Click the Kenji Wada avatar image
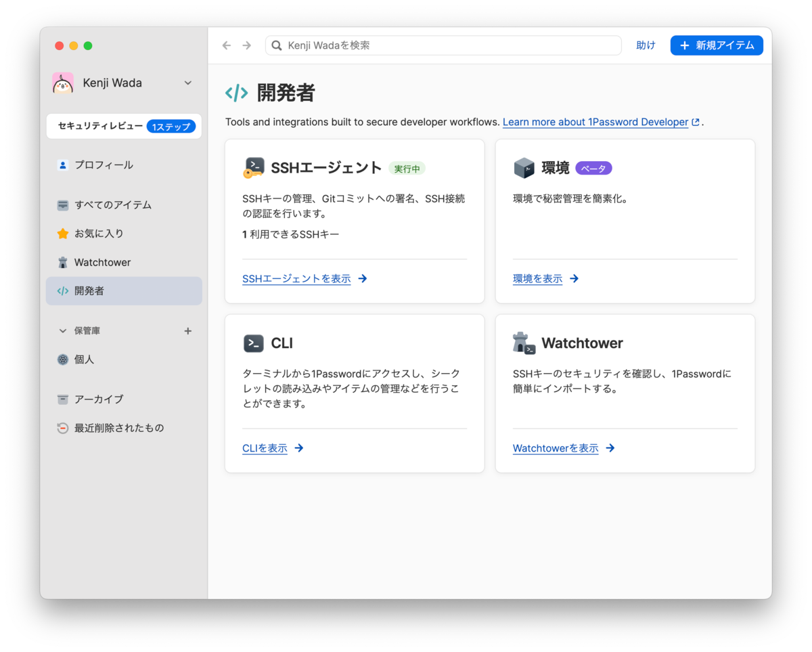812x652 pixels. pos(63,83)
